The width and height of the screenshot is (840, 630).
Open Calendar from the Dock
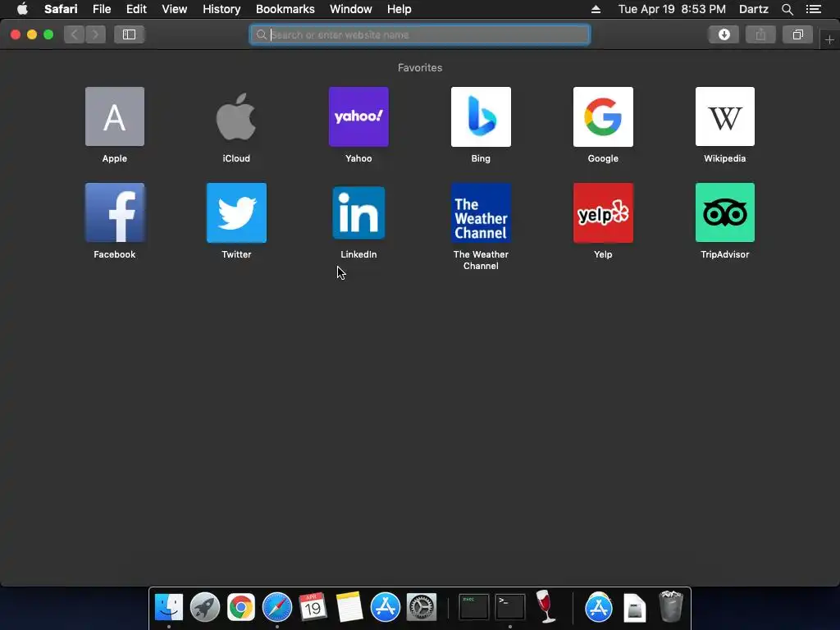[x=313, y=608]
